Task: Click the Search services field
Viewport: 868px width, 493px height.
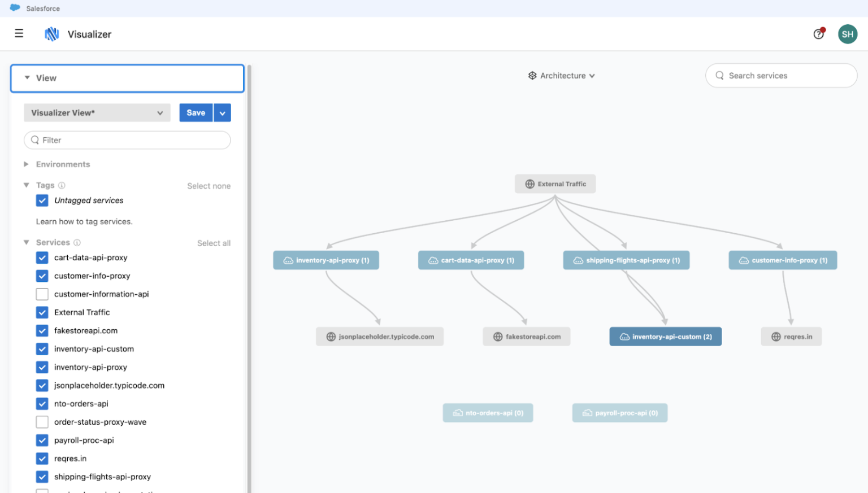Action: 781,75
